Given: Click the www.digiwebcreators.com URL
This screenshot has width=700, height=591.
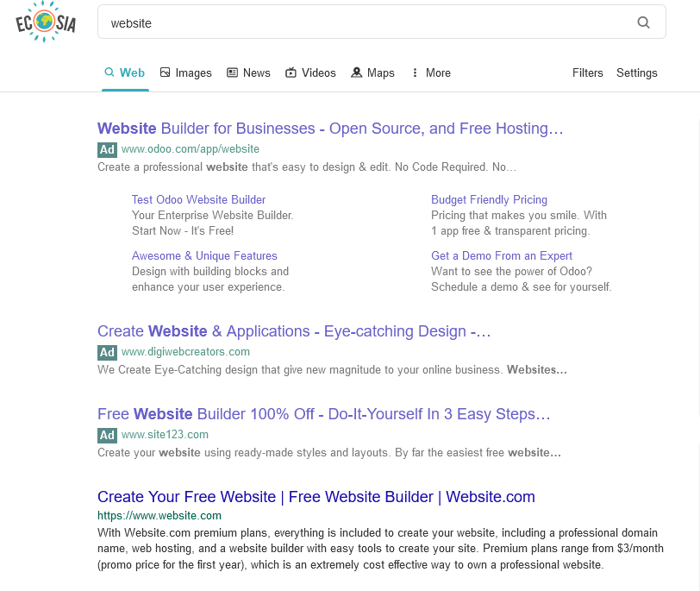Looking at the screenshot, I should point(185,352).
